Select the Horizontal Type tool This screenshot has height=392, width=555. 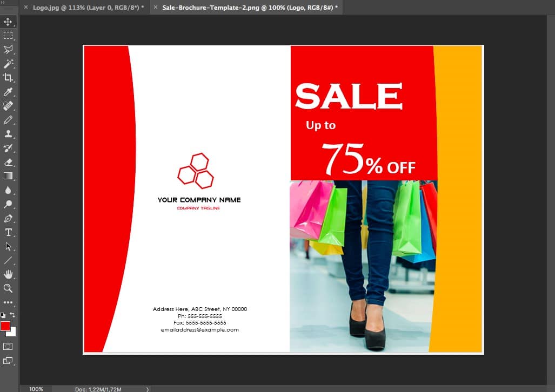(x=8, y=233)
